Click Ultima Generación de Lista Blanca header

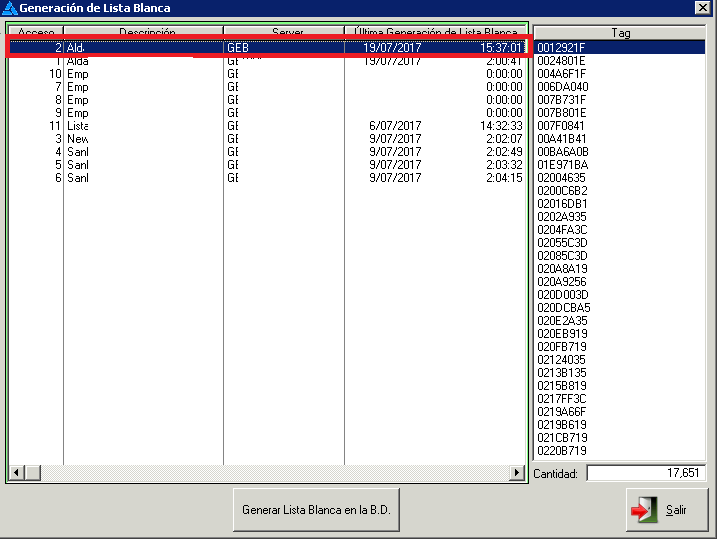tap(436, 33)
